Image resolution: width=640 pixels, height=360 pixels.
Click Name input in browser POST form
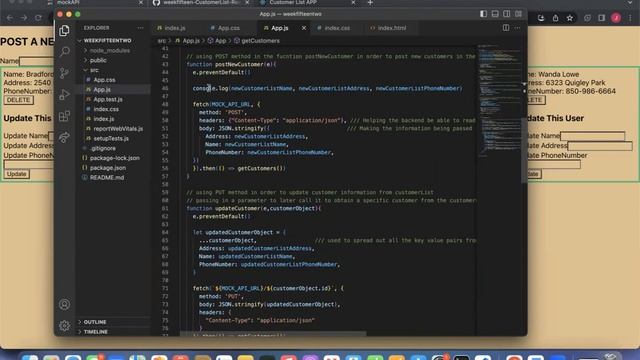36,61
